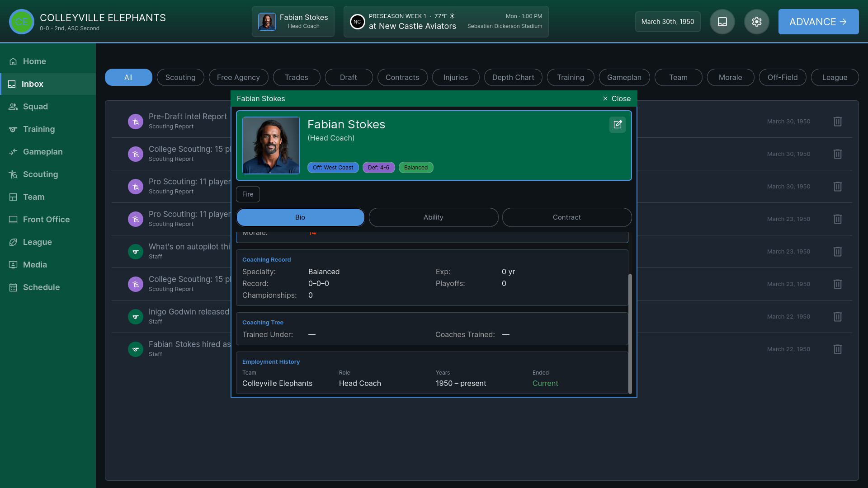Delete the Inigo Godwin released message

[x=838, y=317]
